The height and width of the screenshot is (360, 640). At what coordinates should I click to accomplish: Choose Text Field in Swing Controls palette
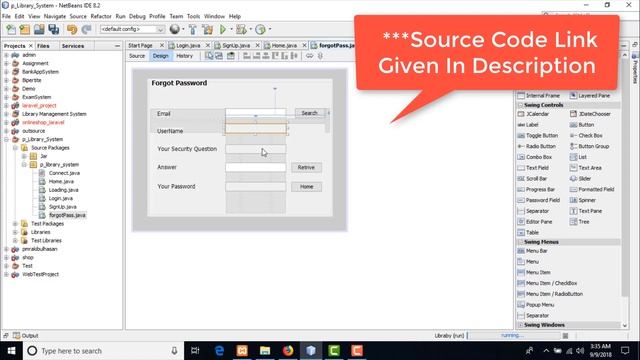pyautogui.click(x=533, y=168)
